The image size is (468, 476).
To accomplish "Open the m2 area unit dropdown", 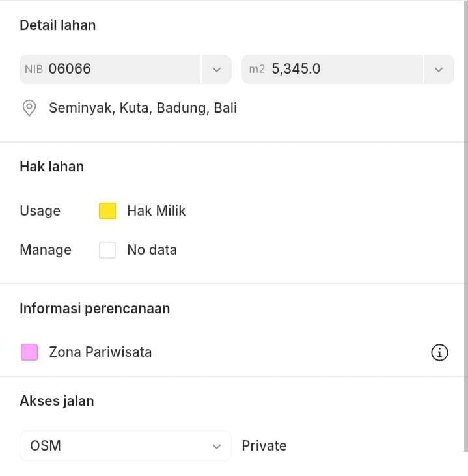I will pyautogui.click(x=439, y=69).
